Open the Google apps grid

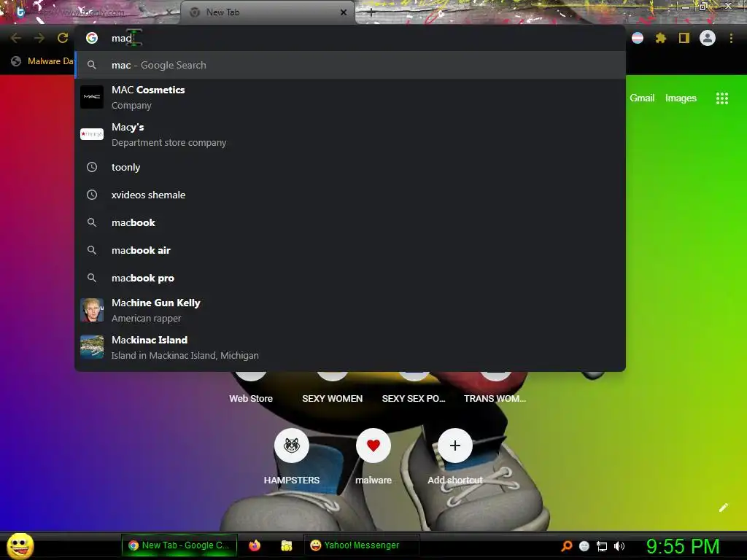721,98
